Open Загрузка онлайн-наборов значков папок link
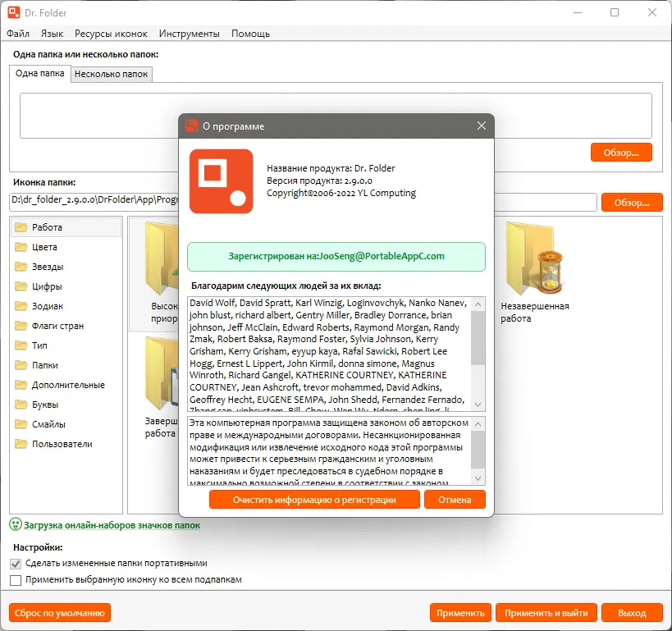Image resolution: width=672 pixels, height=631 pixels. coord(112,525)
